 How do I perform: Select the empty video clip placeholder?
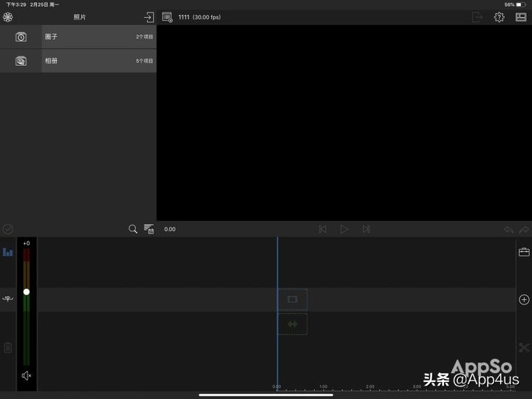pos(293,299)
